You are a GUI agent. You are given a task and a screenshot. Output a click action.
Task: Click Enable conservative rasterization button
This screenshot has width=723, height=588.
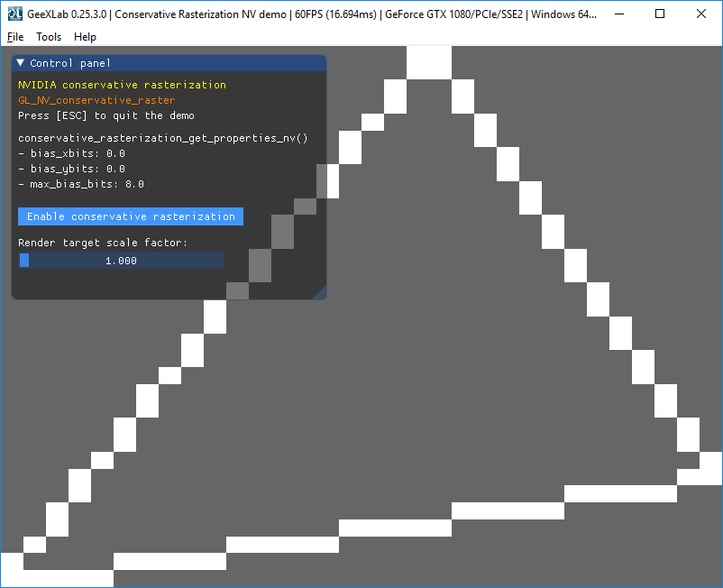click(131, 216)
